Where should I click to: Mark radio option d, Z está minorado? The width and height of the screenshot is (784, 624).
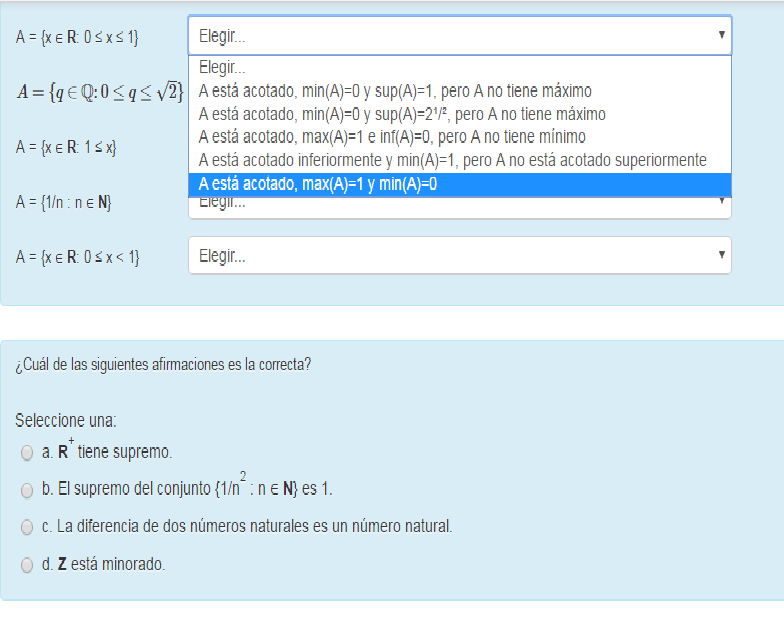point(26,565)
